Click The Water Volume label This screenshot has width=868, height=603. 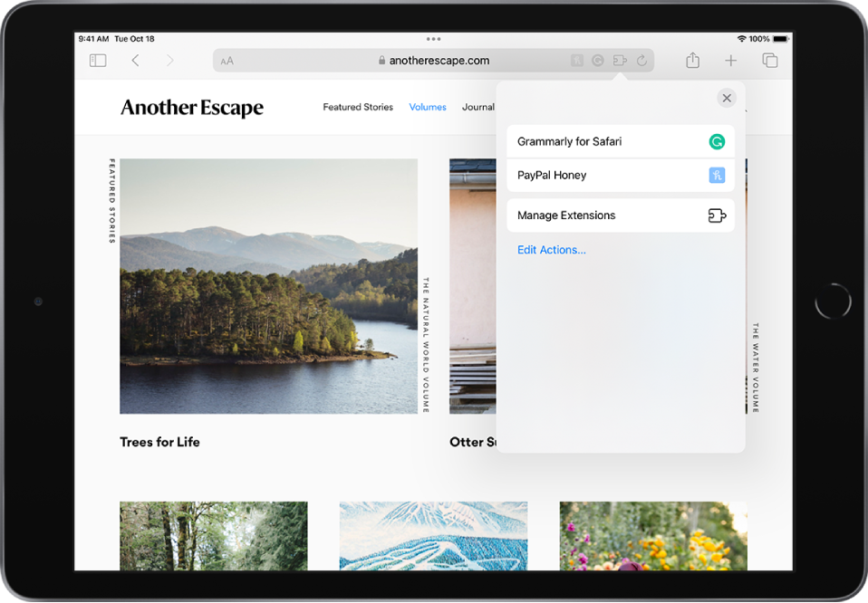click(x=756, y=368)
